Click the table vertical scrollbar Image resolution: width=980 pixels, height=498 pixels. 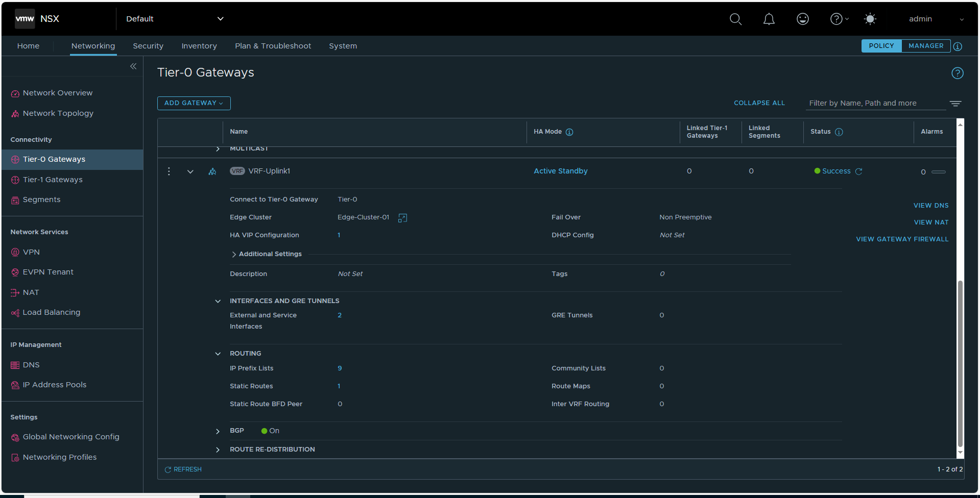coord(960,363)
